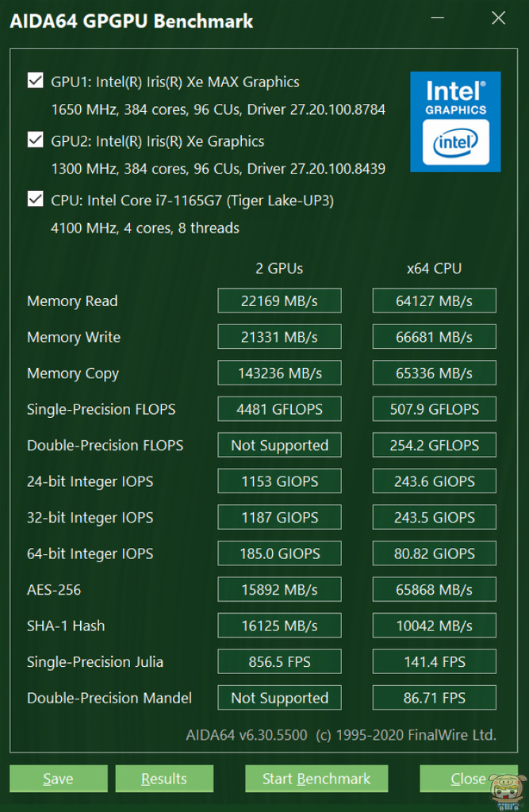Click the Close button at bottom

pyautogui.click(x=468, y=779)
